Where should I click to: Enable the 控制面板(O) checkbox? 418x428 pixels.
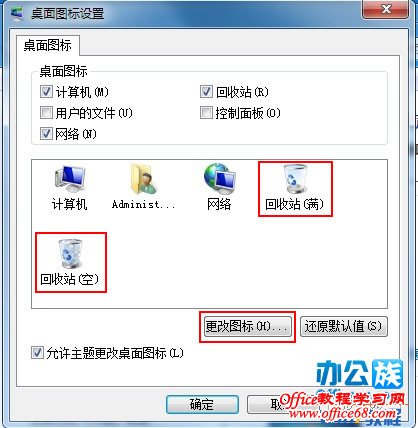pos(206,113)
